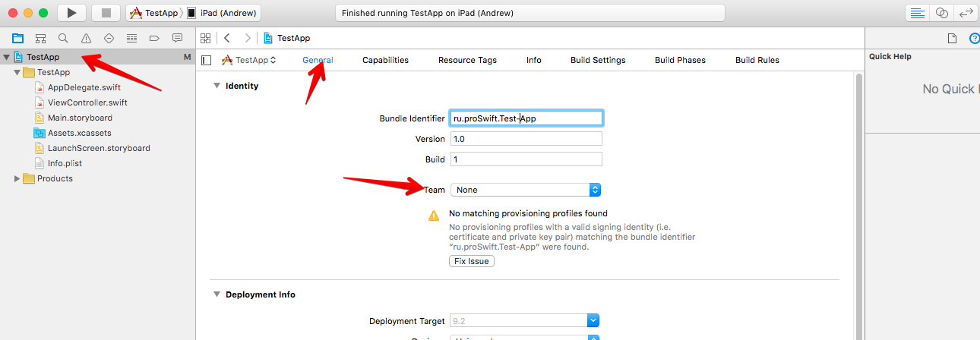Show the Quick Help inspector
Viewport: 980px width, 340px height.
[x=974, y=38]
